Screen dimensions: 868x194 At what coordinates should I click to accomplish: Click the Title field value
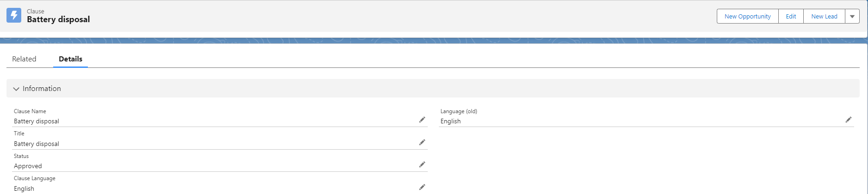37,144
